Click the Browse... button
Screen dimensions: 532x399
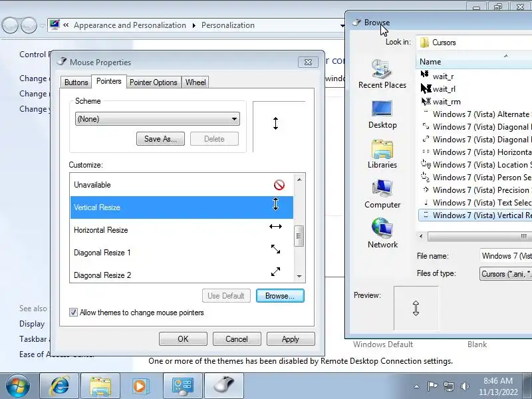pyautogui.click(x=280, y=296)
